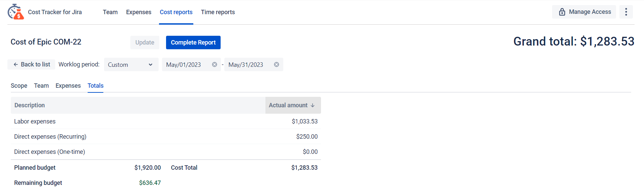Screen dimensions: 644x194
Task: Select the Totals tab
Action: [95, 86]
